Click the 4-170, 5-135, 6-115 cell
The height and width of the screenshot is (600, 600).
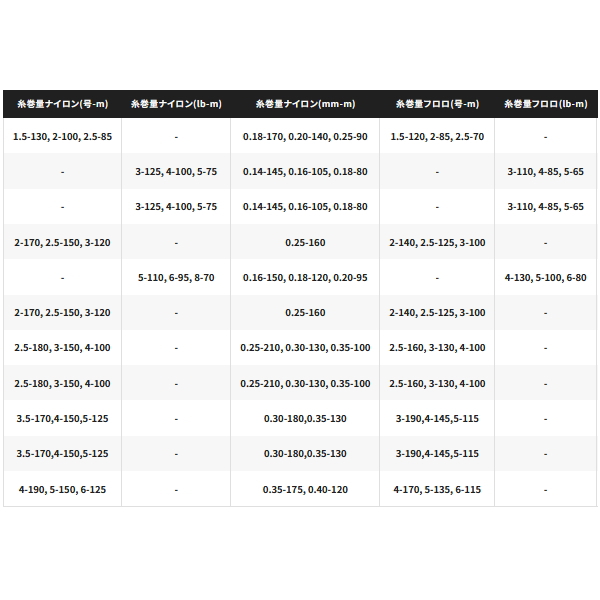coord(437,490)
